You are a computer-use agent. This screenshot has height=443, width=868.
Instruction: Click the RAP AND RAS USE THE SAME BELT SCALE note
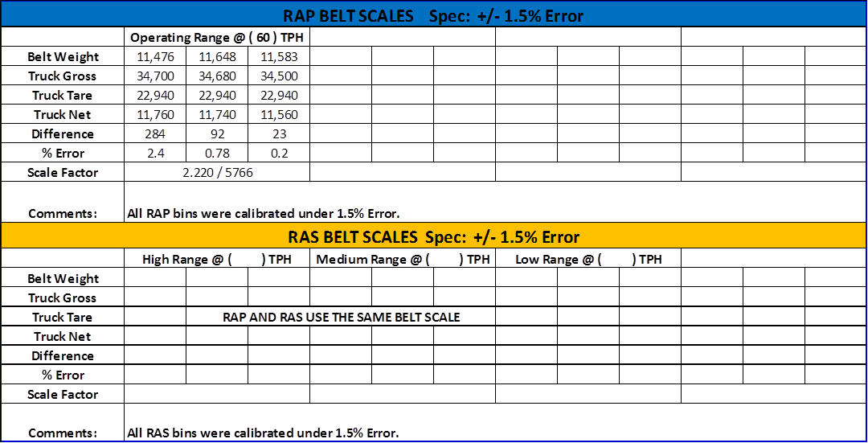[341, 318]
